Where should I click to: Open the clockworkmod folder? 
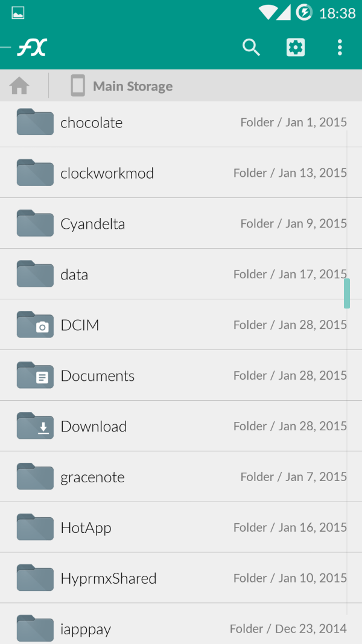click(x=106, y=173)
